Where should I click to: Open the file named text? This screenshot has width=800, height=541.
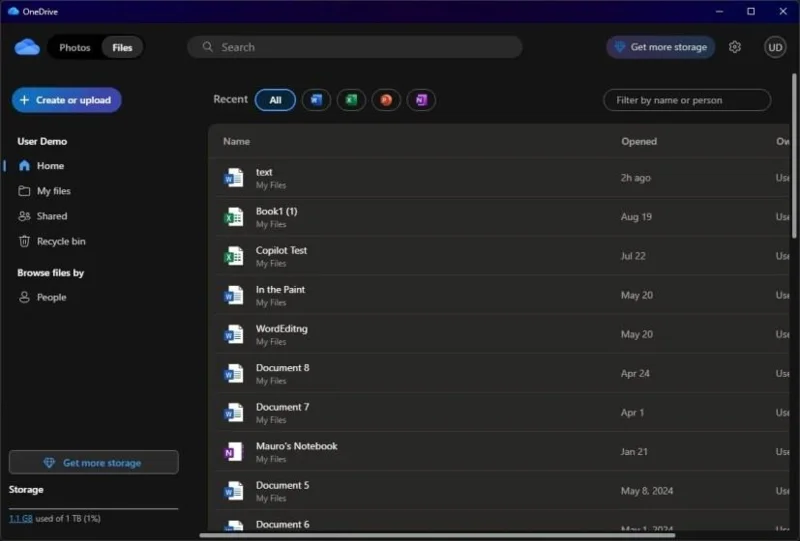(x=264, y=172)
